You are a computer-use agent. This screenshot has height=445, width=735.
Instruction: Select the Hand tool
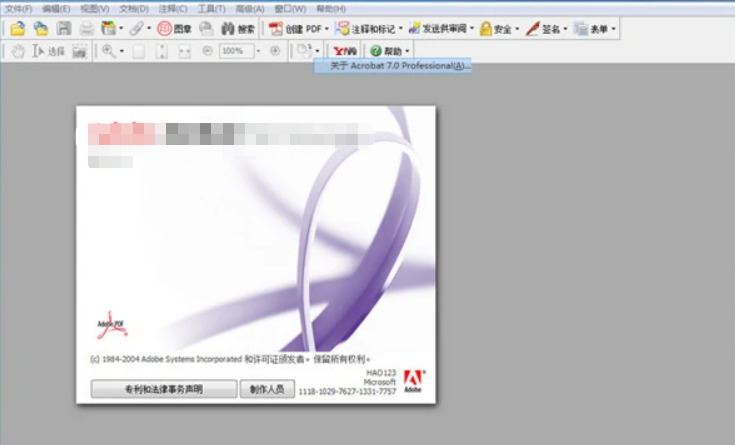18,51
